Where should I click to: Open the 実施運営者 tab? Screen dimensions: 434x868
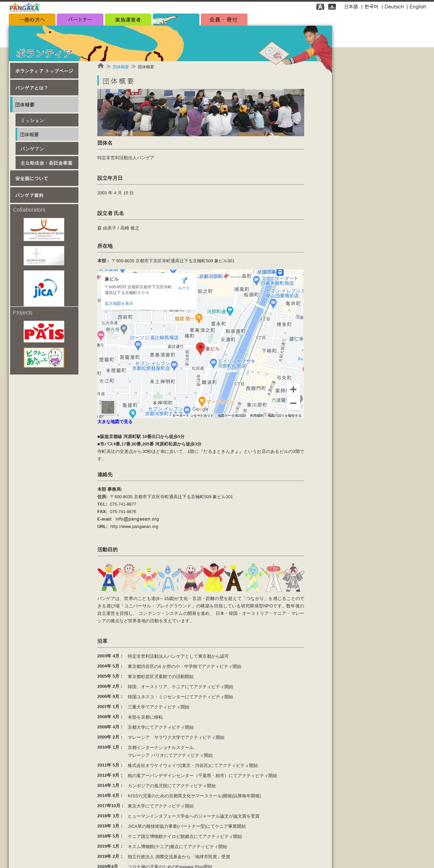pyautogui.click(x=128, y=20)
